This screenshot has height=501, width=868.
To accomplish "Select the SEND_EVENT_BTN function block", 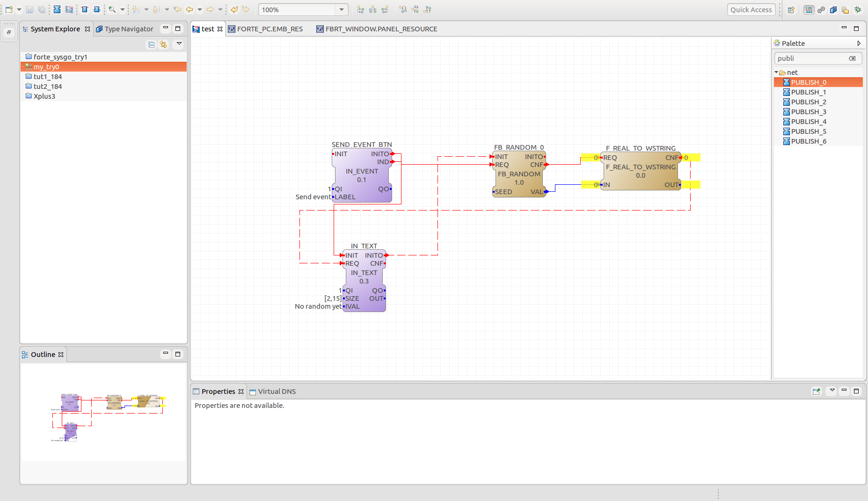I will (x=362, y=175).
